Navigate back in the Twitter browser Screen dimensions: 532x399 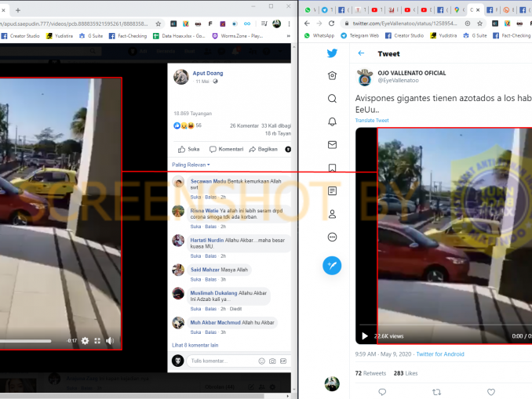[307, 24]
